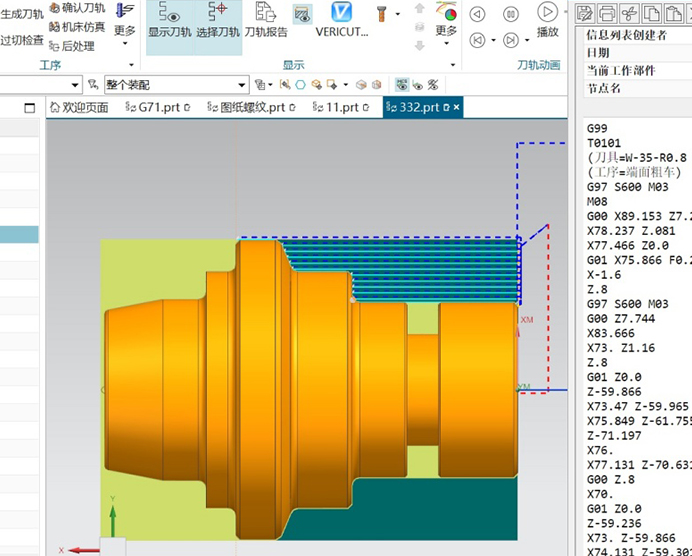Expand the 更多 menu in 工序 group

(124, 24)
